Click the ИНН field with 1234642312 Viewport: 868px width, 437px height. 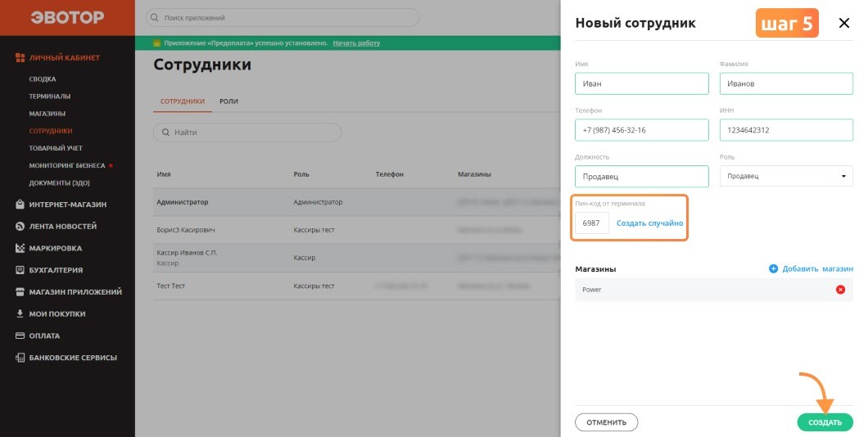point(786,130)
